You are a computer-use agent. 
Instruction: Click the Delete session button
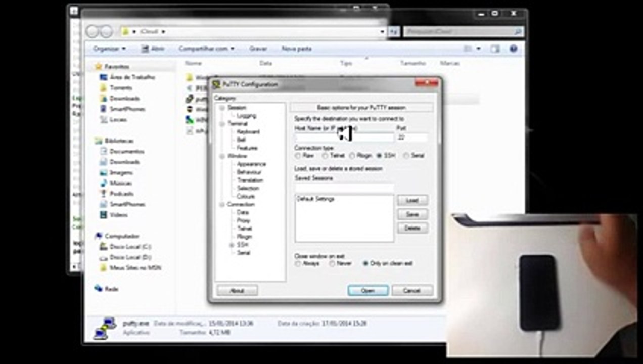point(412,228)
